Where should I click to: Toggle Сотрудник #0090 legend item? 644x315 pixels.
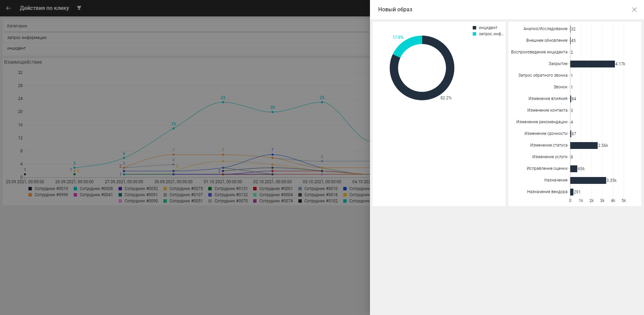click(x=138, y=201)
